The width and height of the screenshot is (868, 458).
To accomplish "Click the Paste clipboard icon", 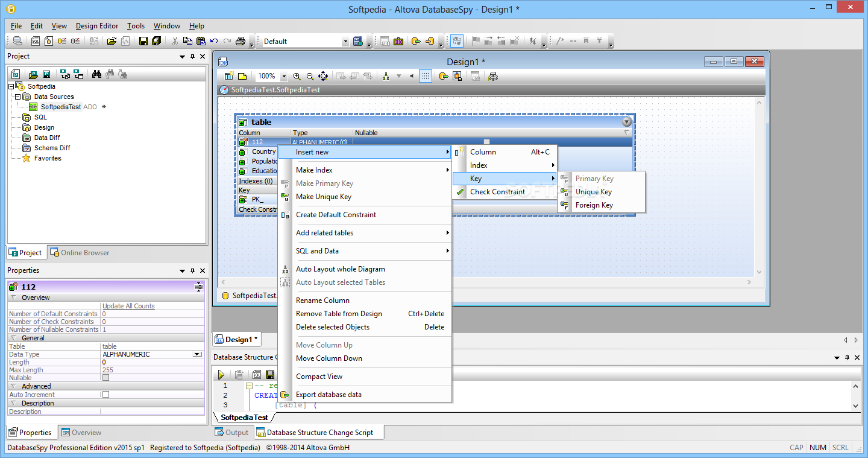I will (x=201, y=41).
